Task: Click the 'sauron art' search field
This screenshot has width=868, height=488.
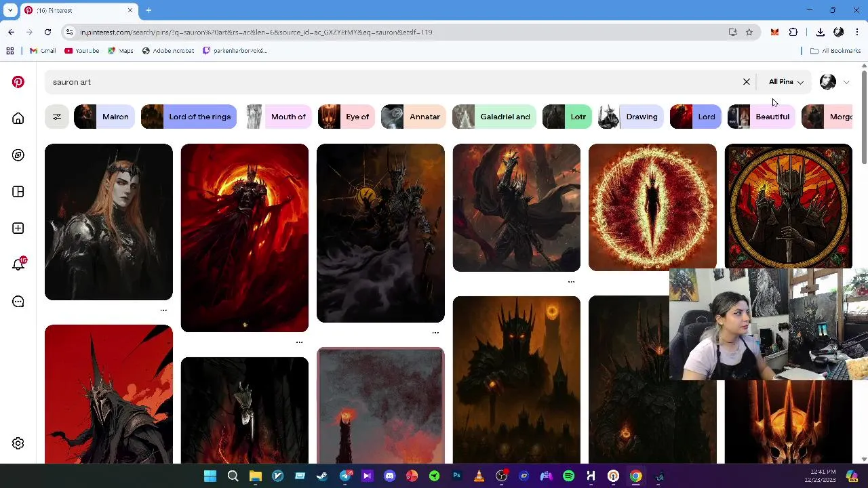Action: coord(393,82)
